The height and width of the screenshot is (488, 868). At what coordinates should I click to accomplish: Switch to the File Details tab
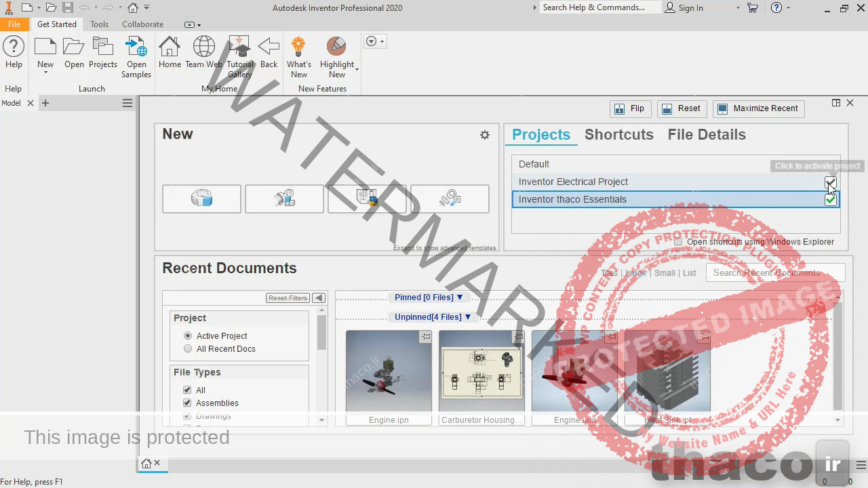coord(707,134)
